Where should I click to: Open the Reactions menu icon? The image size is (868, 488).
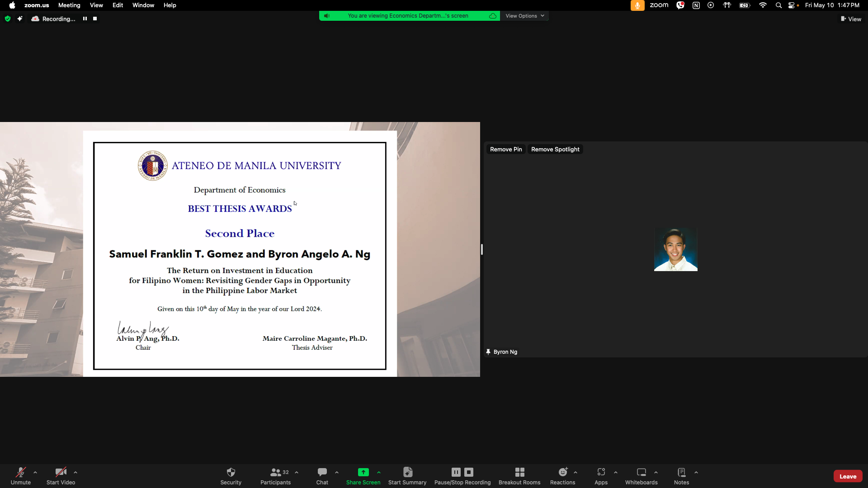[562, 473]
